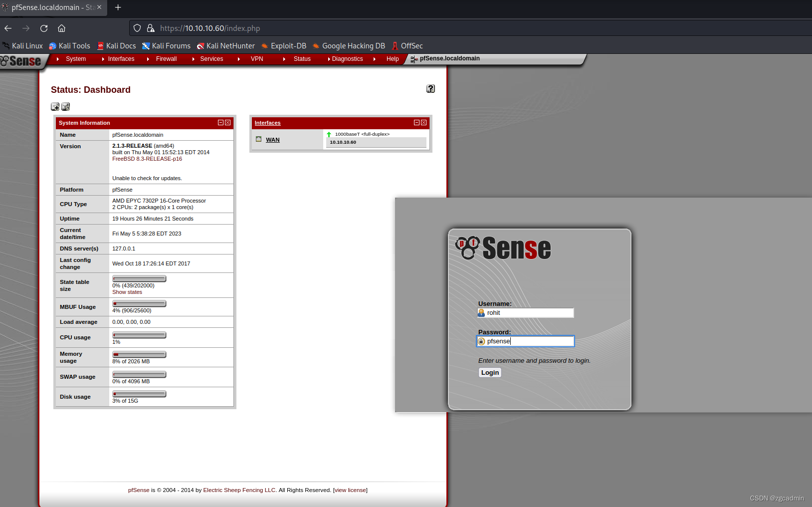The width and height of the screenshot is (812, 507).
Task: Open a new browser tab
Action: point(118,7)
